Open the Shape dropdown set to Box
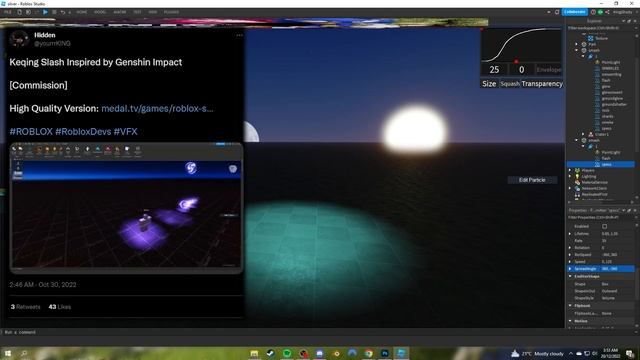The image size is (640, 360). (x=617, y=284)
